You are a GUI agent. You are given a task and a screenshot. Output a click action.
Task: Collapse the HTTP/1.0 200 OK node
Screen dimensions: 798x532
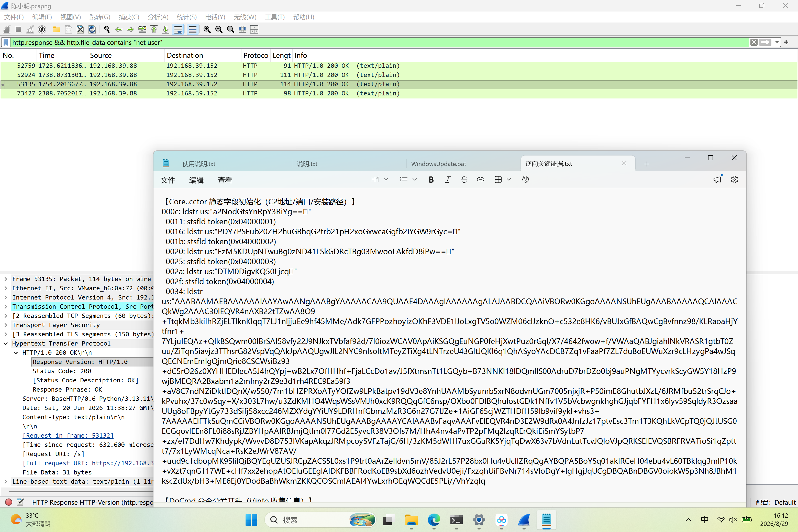(x=16, y=352)
